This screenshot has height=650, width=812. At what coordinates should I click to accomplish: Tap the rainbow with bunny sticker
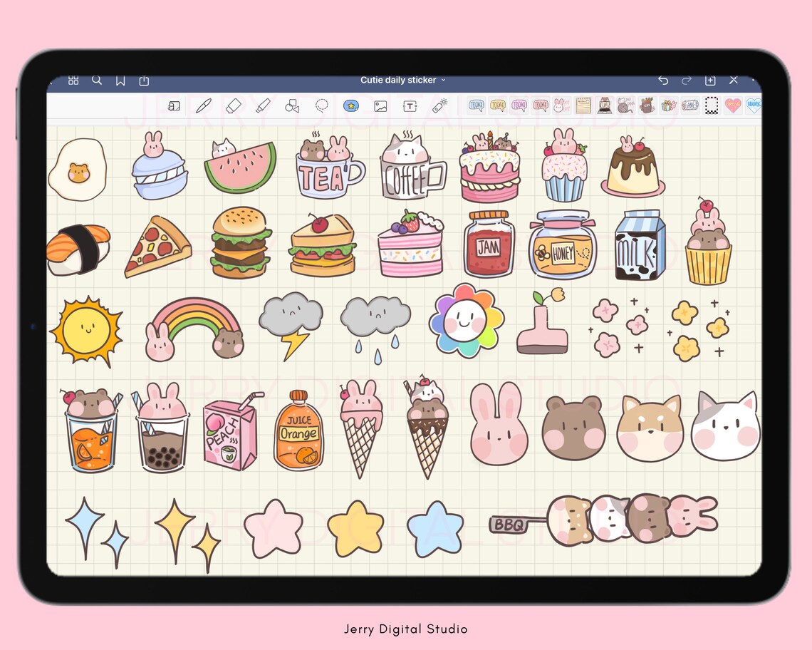(x=195, y=329)
